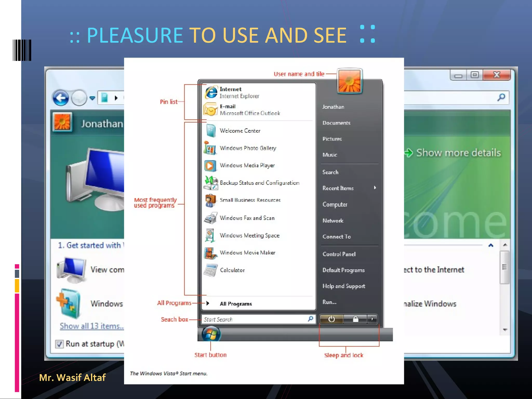Click the Welcome Center vertical scrollbar thumb
Screen dimensions: 532x399
(504, 267)
